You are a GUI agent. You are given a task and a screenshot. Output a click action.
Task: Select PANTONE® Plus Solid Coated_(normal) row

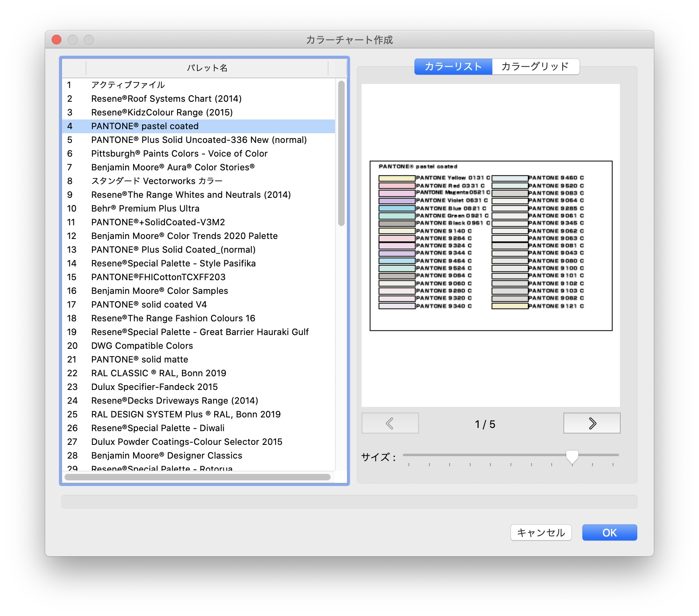[199, 249]
